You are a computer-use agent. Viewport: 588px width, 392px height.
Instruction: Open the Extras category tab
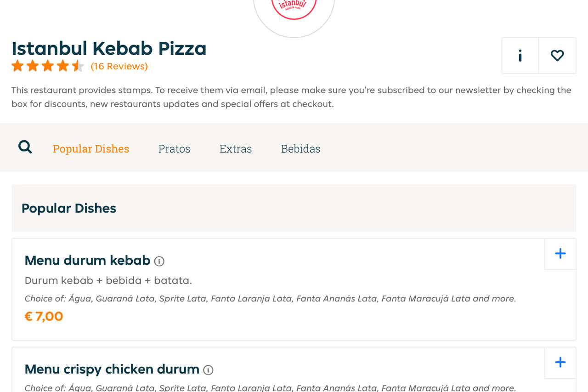(236, 149)
